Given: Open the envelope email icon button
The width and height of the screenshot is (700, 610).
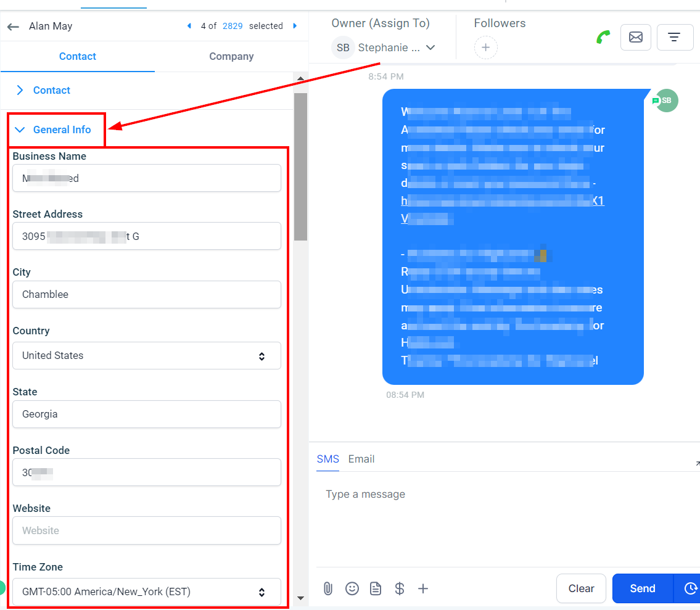Looking at the screenshot, I should click(636, 37).
